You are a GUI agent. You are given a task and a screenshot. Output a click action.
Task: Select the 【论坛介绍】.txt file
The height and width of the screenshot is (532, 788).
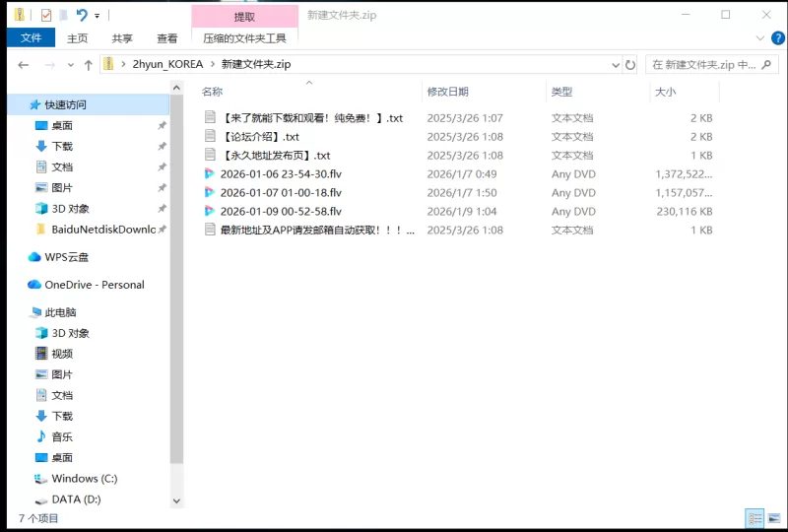pos(259,137)
